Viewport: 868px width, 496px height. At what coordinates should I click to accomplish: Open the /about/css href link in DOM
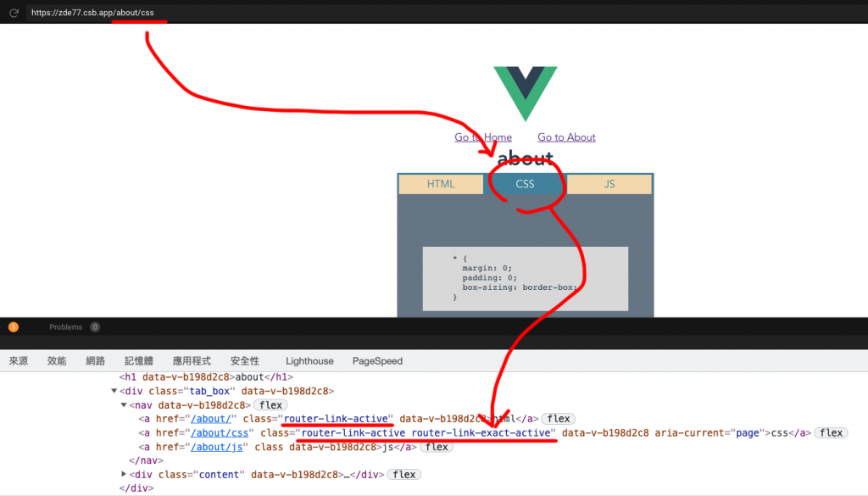(220, 433)
